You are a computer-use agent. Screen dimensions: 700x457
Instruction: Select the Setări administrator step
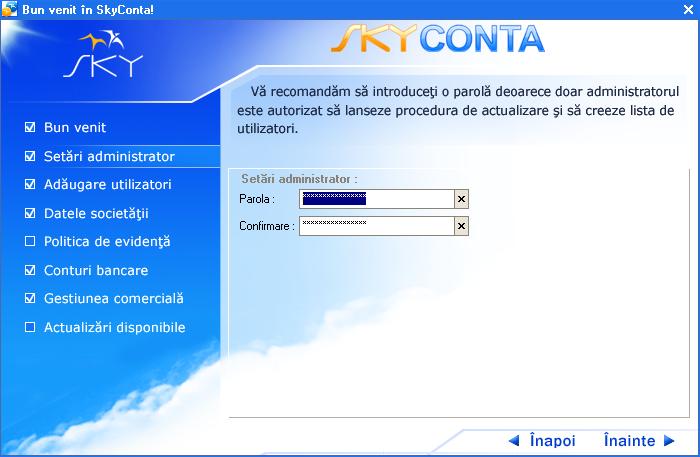(x=109, y=156)
